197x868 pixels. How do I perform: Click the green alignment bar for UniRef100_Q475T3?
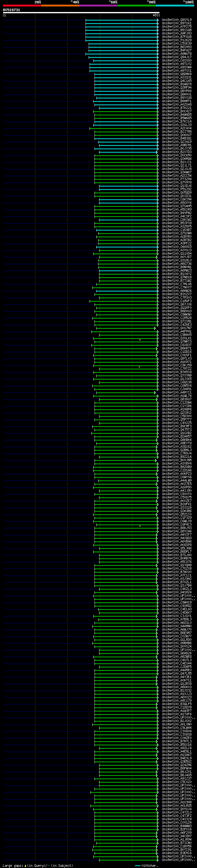coord(127,430)
